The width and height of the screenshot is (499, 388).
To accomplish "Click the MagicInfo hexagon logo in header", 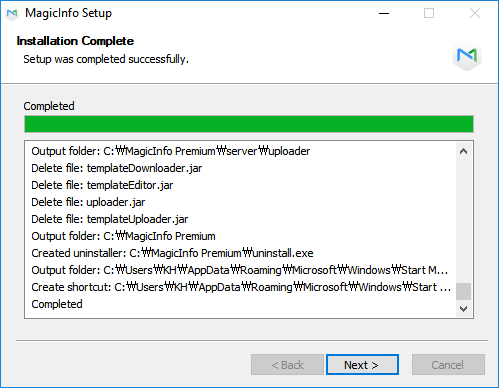I will (467, 56).
